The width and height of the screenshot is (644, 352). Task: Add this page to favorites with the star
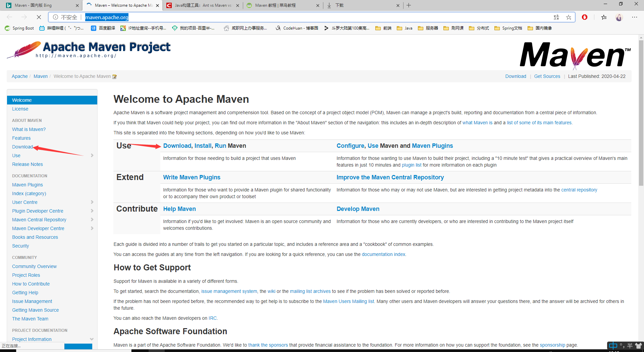coord(569,17)
